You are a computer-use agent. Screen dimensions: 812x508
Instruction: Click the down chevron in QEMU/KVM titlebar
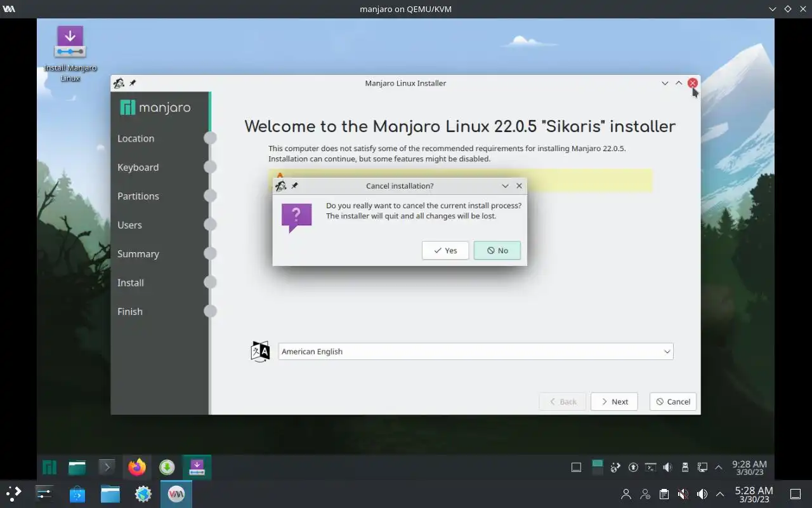pos(772,9)
